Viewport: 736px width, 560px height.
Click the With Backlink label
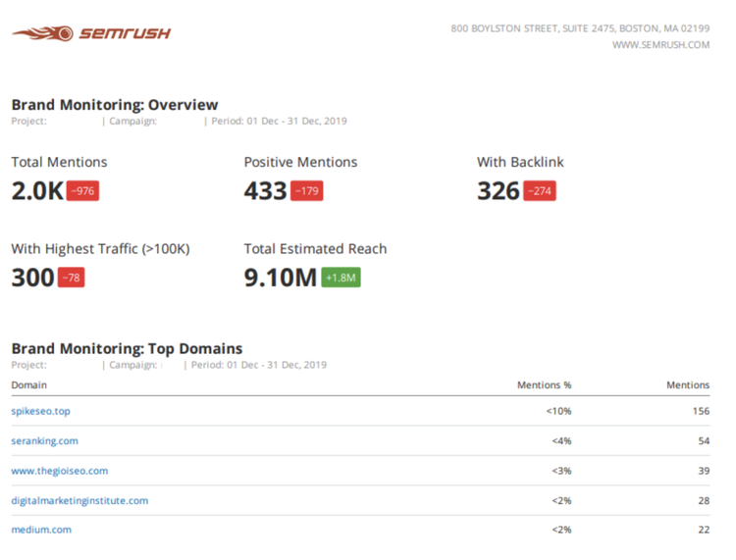pos(520,162)
